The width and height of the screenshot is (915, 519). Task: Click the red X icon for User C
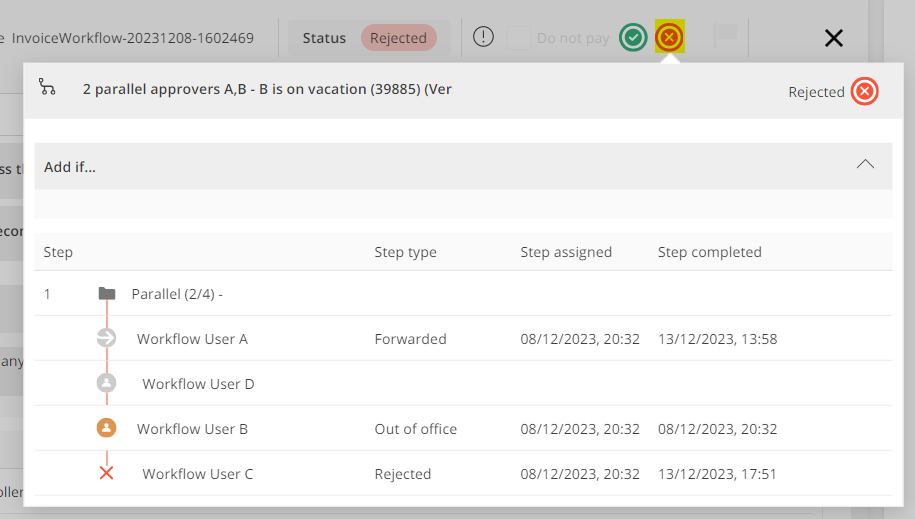[x=107, y=473]
